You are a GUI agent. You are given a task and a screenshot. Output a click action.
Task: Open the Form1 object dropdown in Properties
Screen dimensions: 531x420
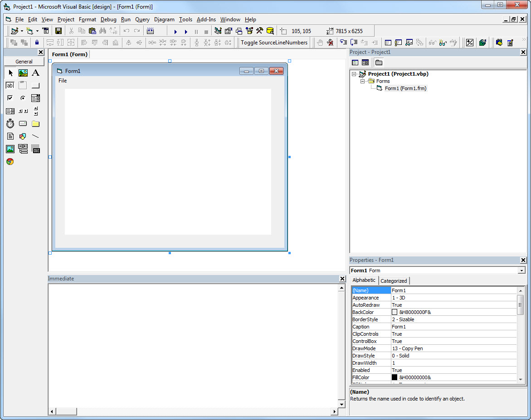521,270
